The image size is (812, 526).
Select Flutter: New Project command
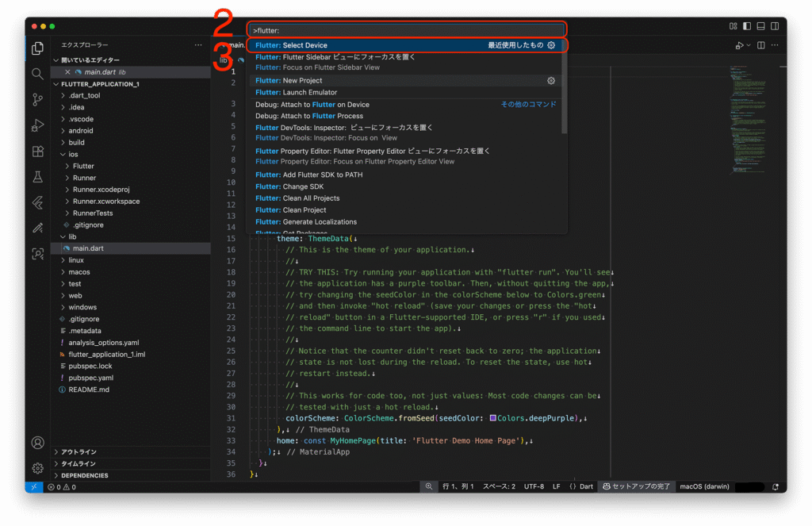coord(301,81)
